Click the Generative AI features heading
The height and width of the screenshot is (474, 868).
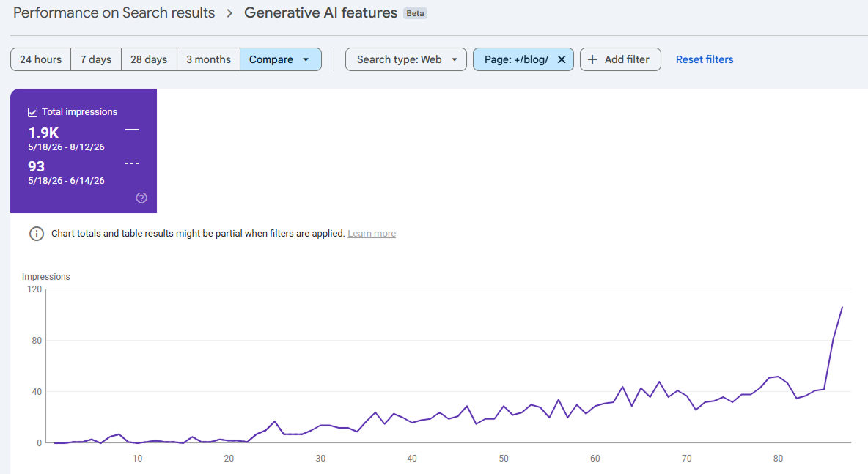(320, 12)
